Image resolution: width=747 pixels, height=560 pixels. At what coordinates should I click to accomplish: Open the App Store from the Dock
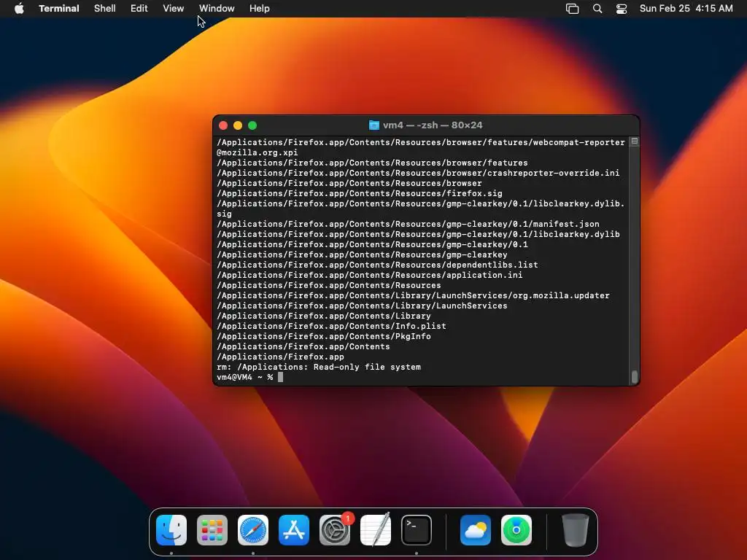294,530
